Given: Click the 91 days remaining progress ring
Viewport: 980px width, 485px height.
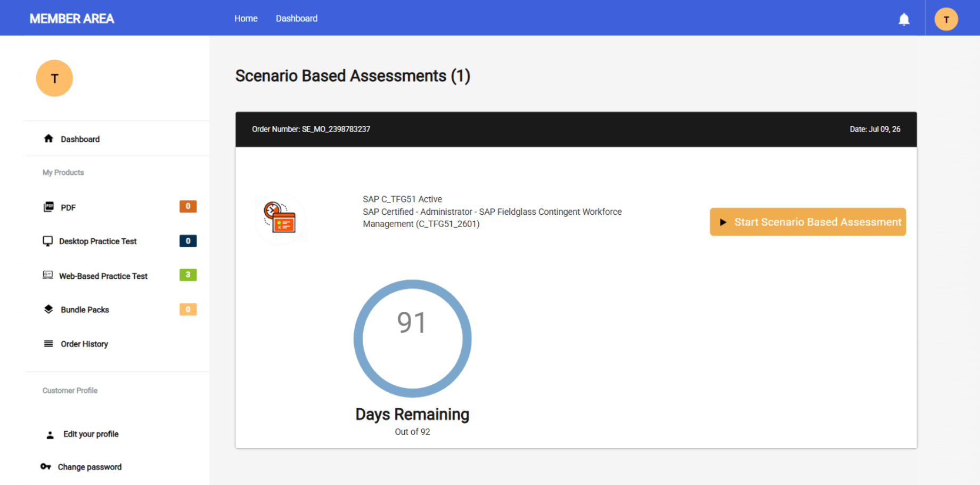Looking at the screenshot, I should coord(412,338).
